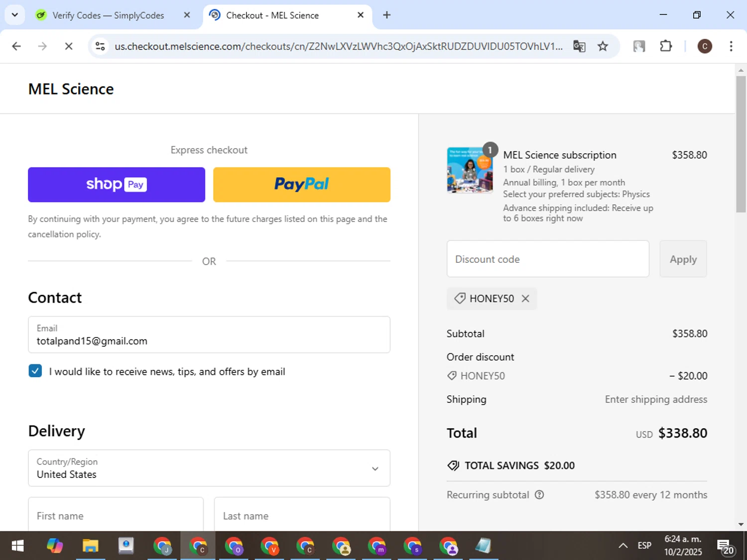
Task: Click the First name field
Action: tap(116, 515)
